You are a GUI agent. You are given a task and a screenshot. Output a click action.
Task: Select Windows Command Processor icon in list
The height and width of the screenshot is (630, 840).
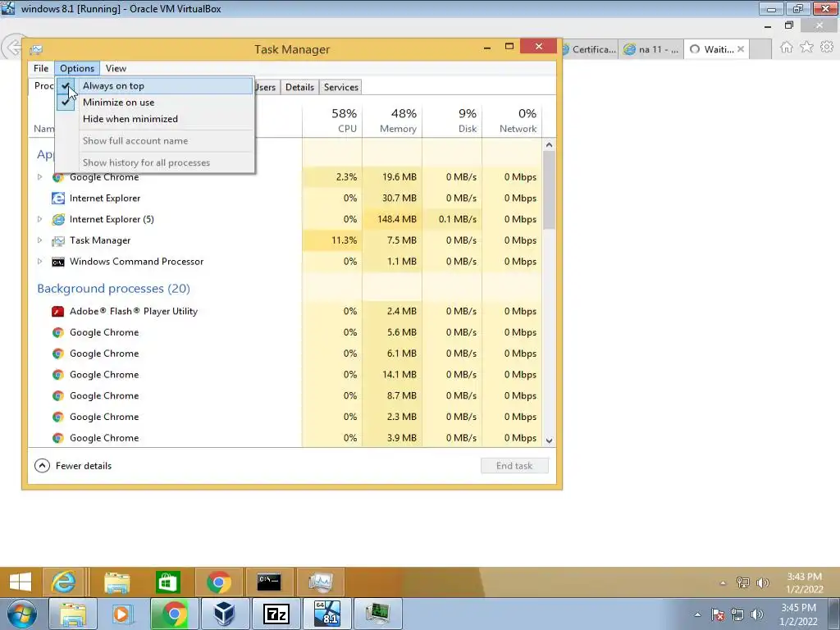click(58, 262)
